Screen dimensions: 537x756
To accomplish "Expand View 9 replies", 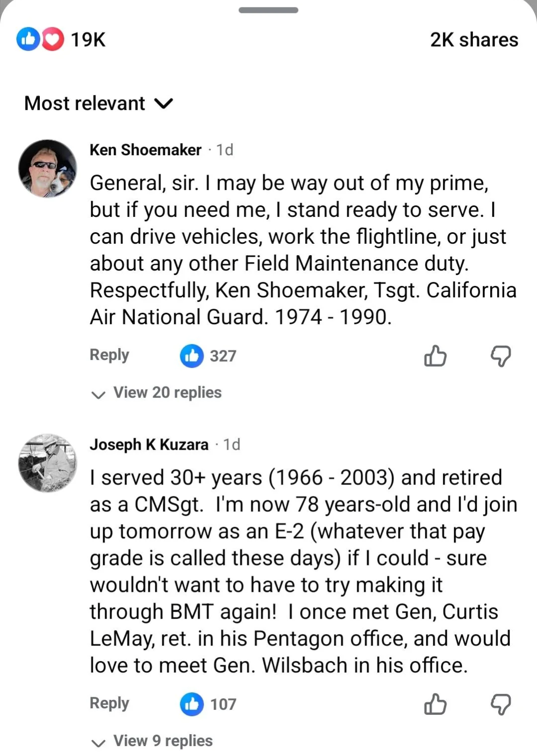I will coord(162,741).
